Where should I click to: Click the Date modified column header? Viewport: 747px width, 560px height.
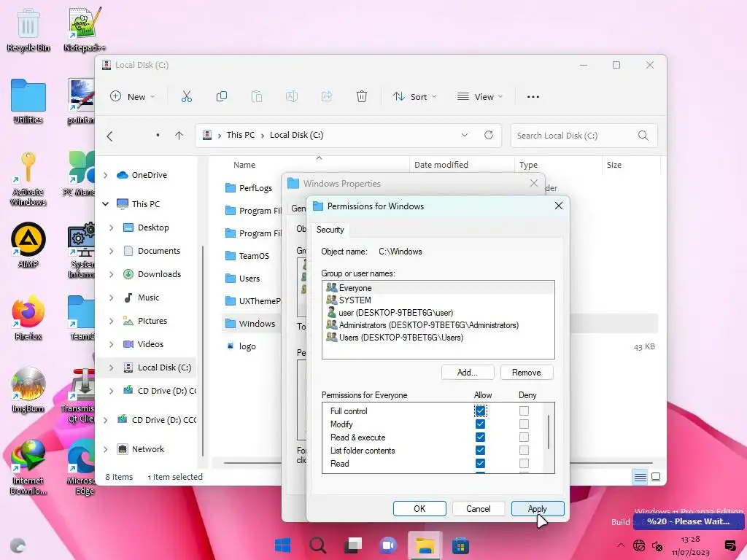[441, 165]
